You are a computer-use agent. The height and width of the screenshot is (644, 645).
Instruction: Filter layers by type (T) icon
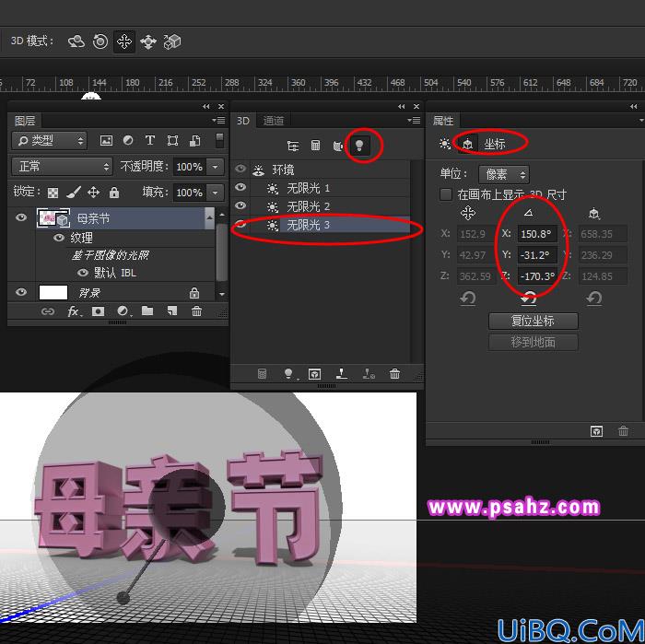149,141
